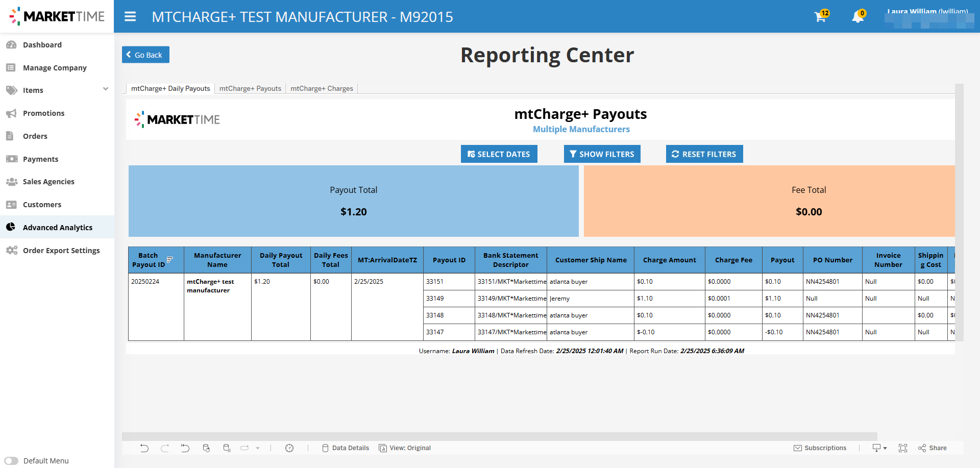The height and width of the screenshot is (468, 980).
Task: Switch to mtCharge+ Daily Payouts tab
Action: (x=170, y=88)
